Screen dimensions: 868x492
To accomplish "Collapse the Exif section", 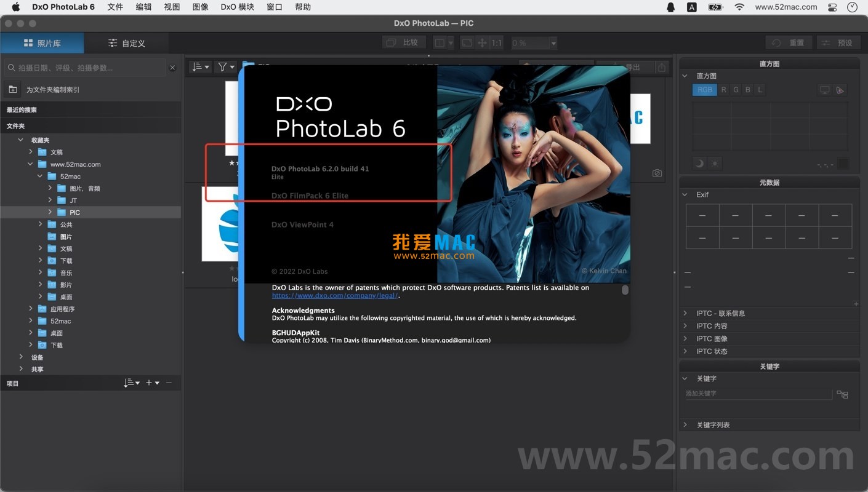I will [685, 194].
